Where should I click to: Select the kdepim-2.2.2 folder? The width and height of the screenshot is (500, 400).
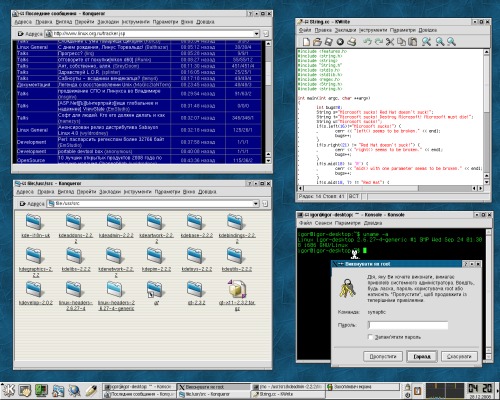coord(155,256)
